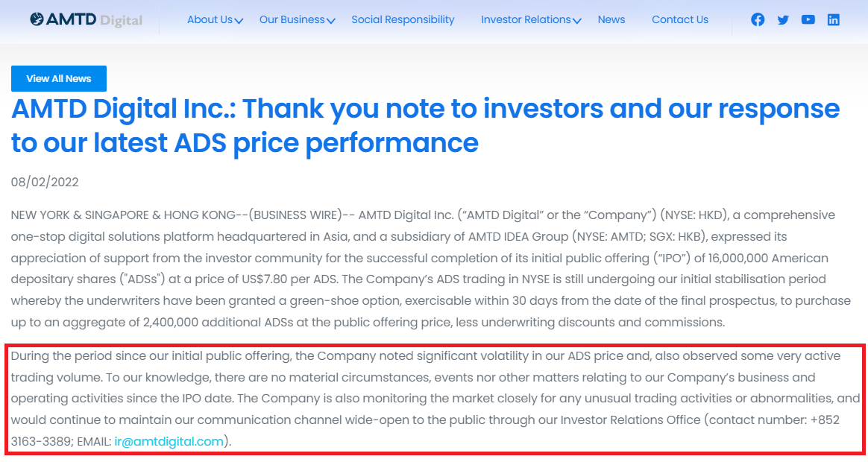Click the AMTD Digital logo
868x462 pixels.
pos(87,19)
